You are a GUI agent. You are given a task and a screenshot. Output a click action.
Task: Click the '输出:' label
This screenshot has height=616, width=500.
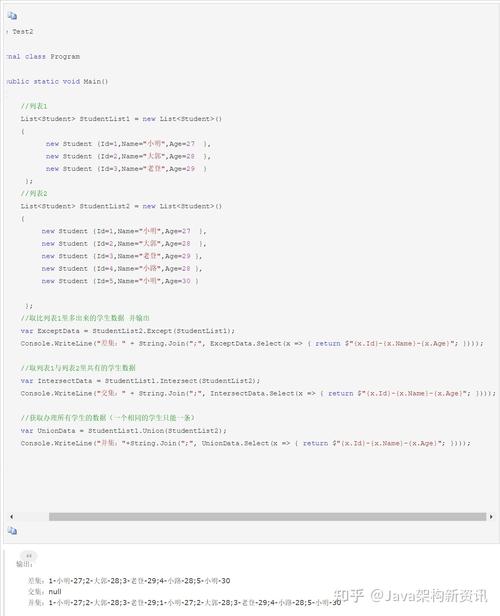[x=24, y=564]
